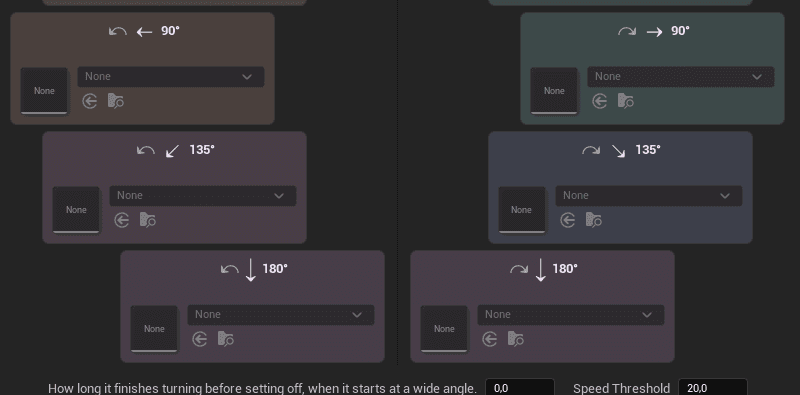
Task: Click the right turn 135° heading
Action: point(621,150)
